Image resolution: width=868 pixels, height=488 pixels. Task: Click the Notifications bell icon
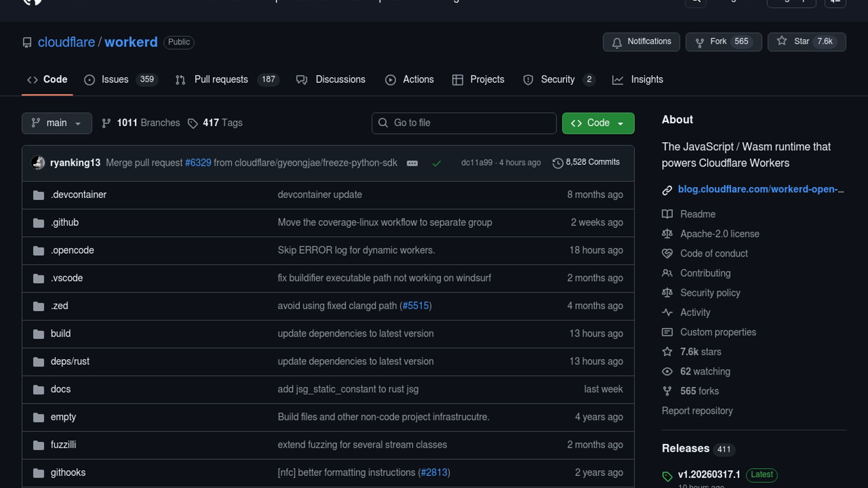coord(617,42)
